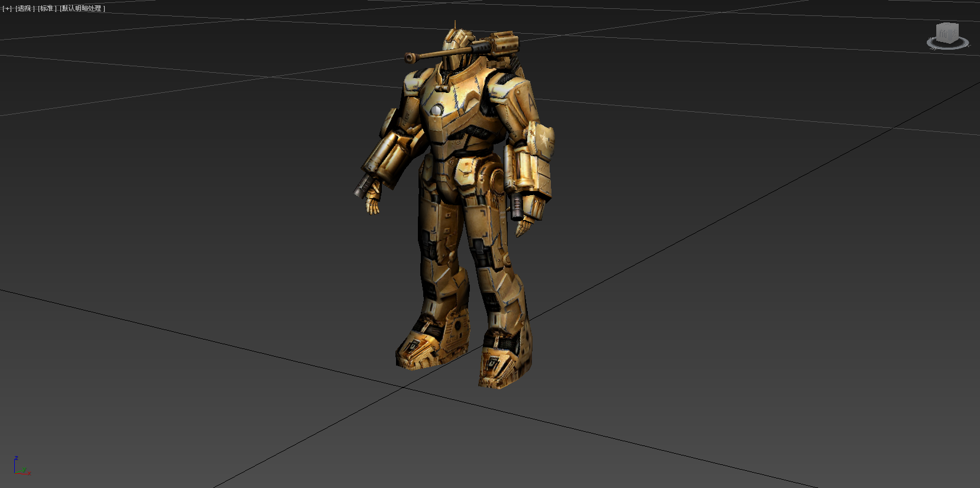This screenshot has height=488, width=980.
Task: Click the ViewCube front face
Action: coord(945,34)
